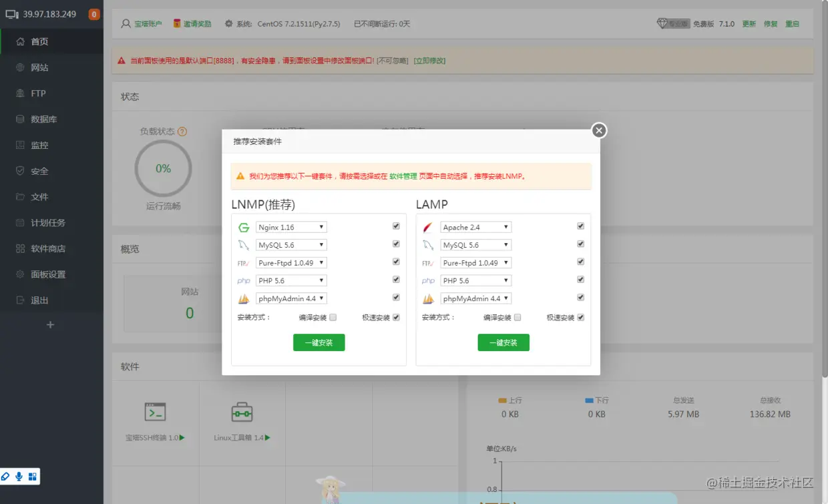Toggle 极速安装 checkbox under LNMP

click(396, 318)
